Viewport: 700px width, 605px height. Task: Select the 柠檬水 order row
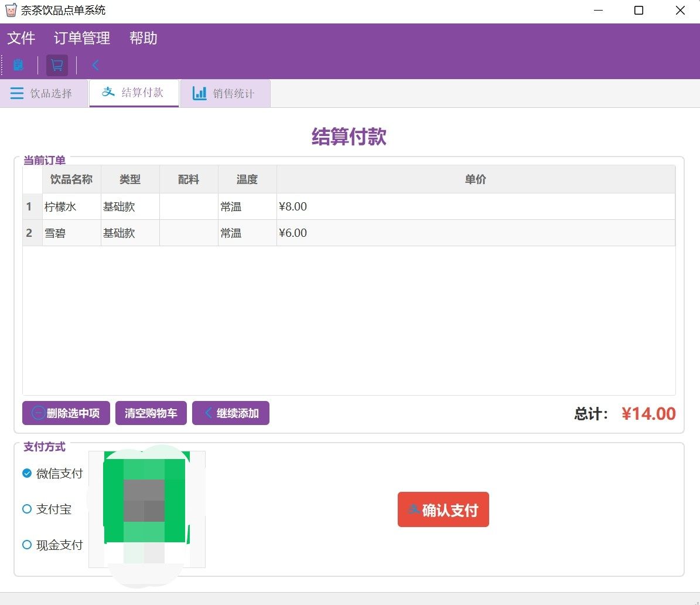tap(60, 207)
